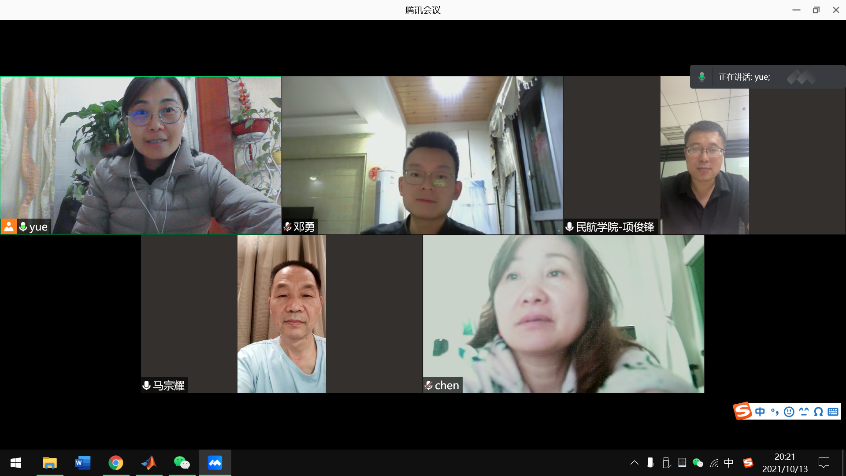Screen dimensions: 846x476
Task: Select yue's video tile
Action: point(140,155)
